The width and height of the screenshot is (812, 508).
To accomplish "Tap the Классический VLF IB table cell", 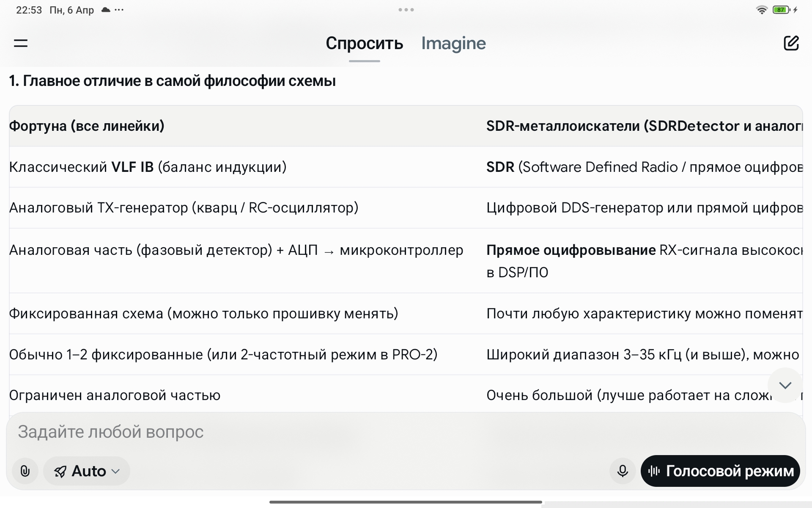I will click(148, 167).
